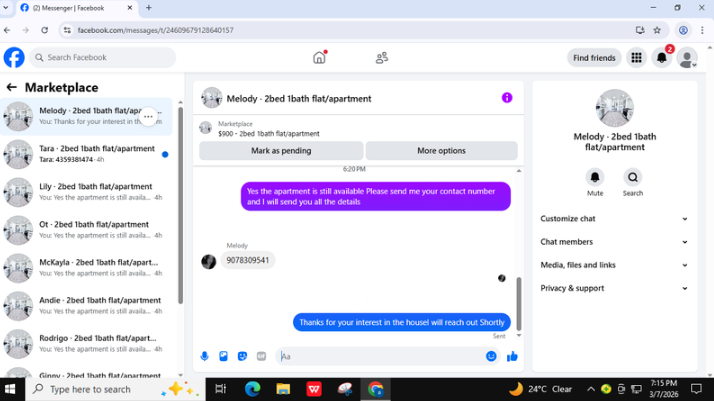Open Andie's 2bed 1bath conversation
Image resolution: width=714 pixels, height=401 pixels.
(x=87, y=306)
